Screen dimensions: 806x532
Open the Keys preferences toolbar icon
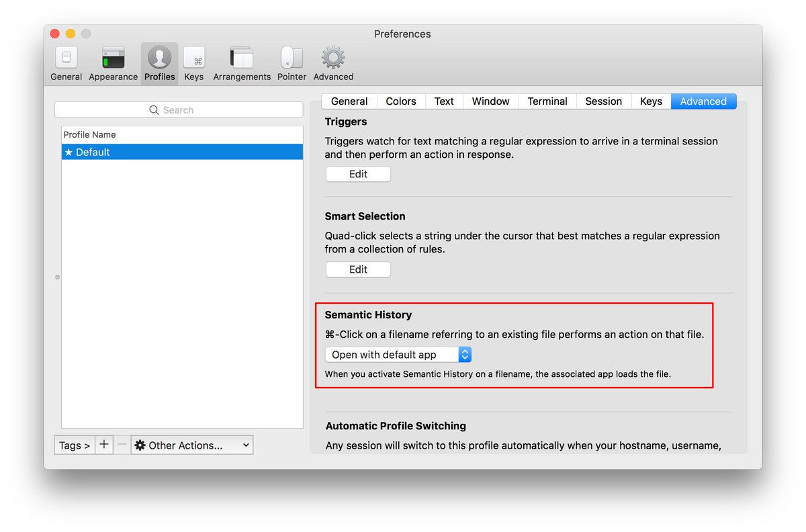point(194,64)
